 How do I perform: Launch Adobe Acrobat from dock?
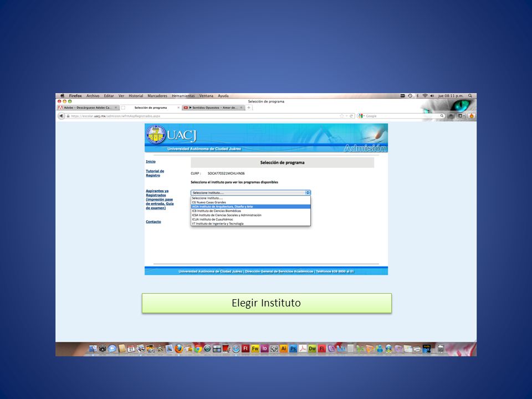click(x=303, y=349)
